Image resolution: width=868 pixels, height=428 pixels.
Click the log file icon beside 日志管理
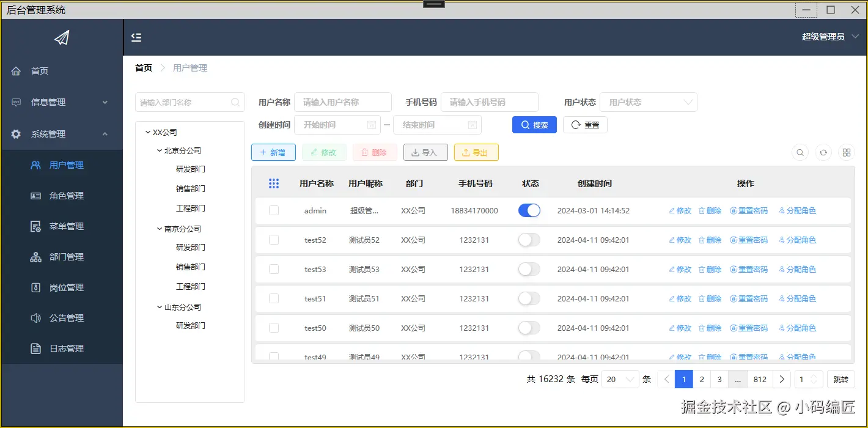pyautogui.click(x=36, y=349)
